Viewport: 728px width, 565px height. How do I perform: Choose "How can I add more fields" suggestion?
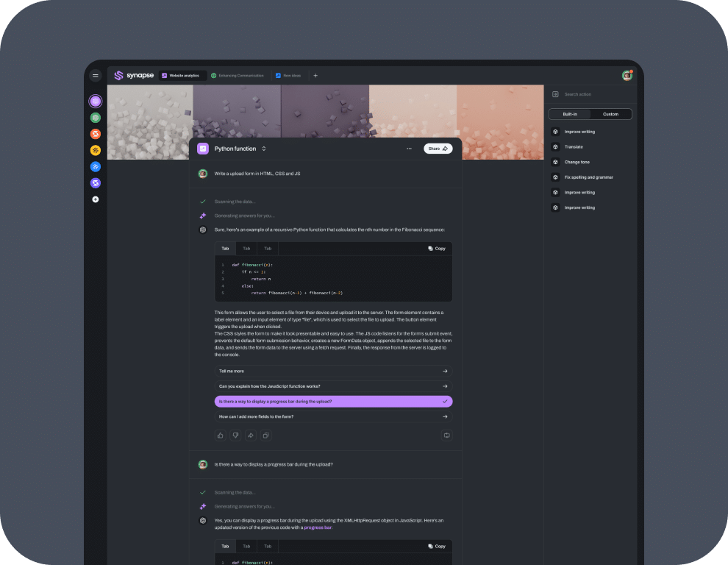coord(333,417)
